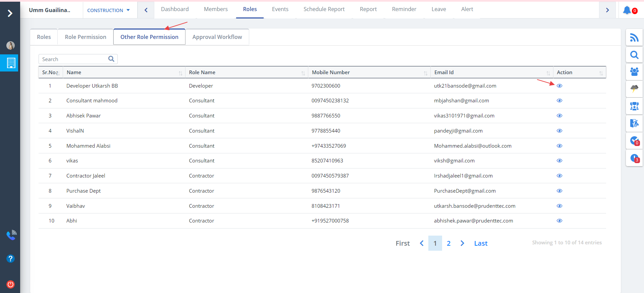Go to page 2 of the table

[448, 243]
